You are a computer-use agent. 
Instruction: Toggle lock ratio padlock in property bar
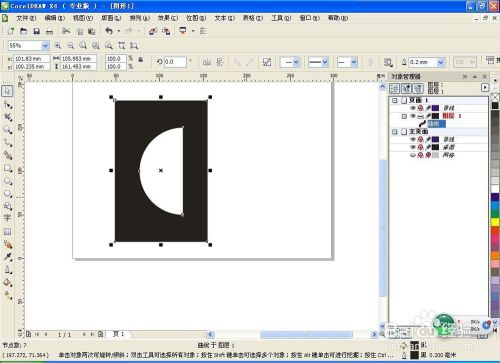click(141, 60)
